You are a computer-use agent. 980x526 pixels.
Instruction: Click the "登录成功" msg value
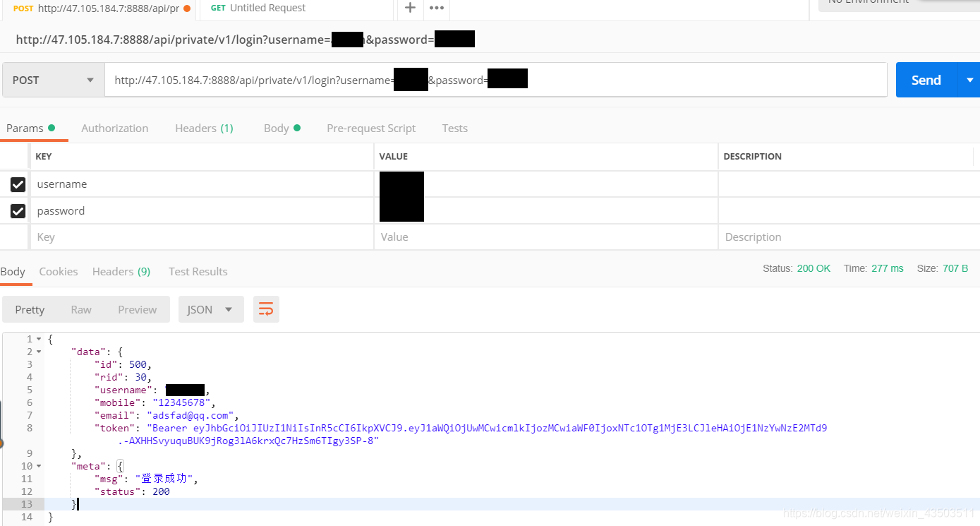coord(164,479)
